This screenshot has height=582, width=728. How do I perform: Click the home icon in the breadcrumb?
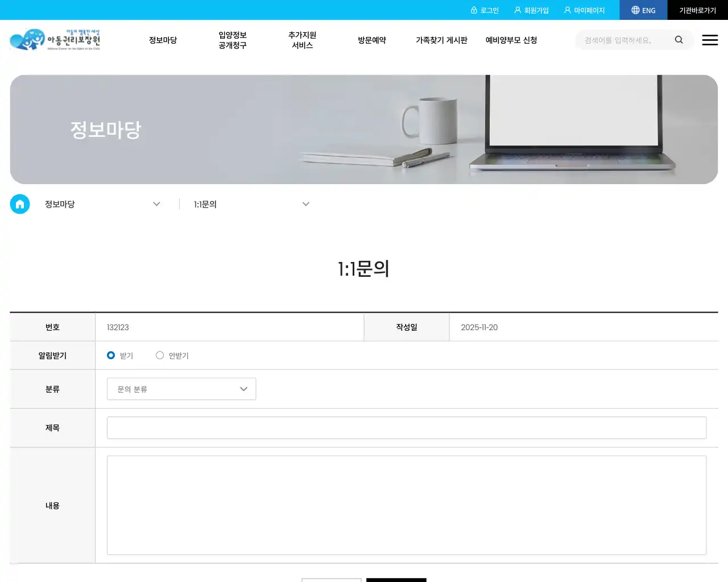[x=19, y=203]
